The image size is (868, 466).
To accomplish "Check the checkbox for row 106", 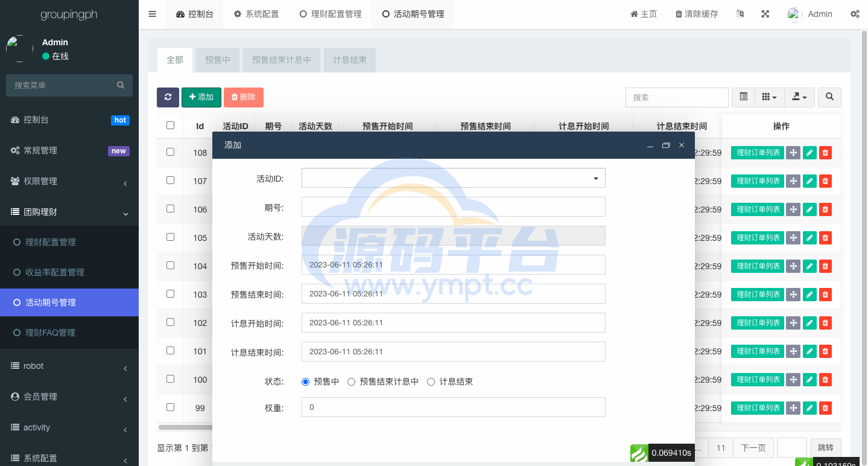I will pos(170,209).
